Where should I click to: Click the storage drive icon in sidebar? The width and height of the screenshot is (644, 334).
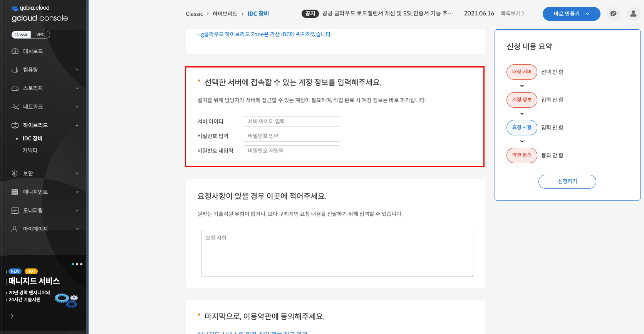[15, 88]
